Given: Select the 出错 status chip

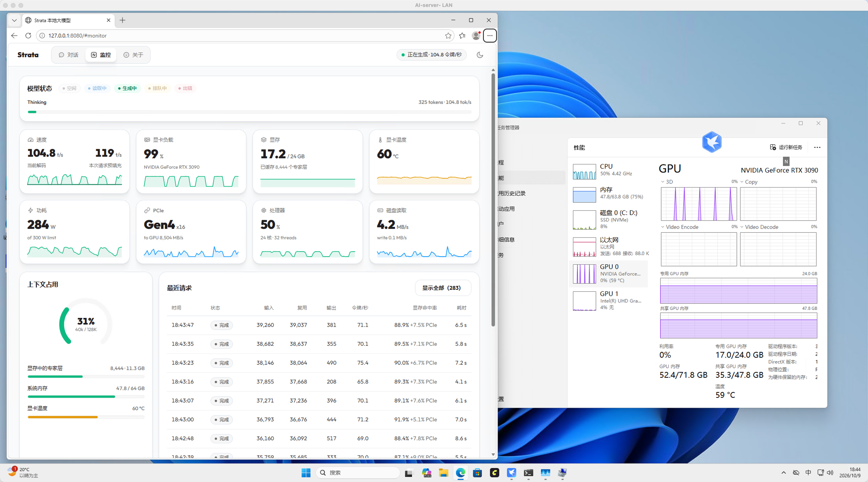Looking at the screenshot, I should tap(185, 88).
